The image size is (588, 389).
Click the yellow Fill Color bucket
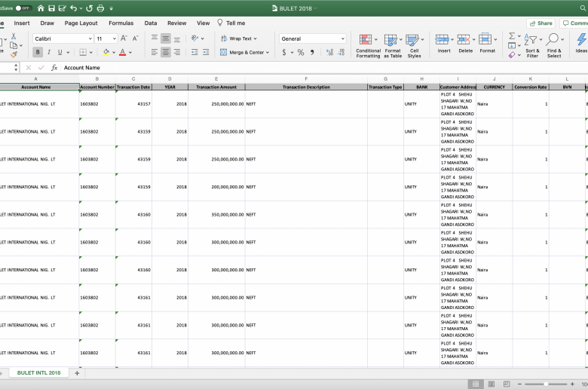click(106, 52)
